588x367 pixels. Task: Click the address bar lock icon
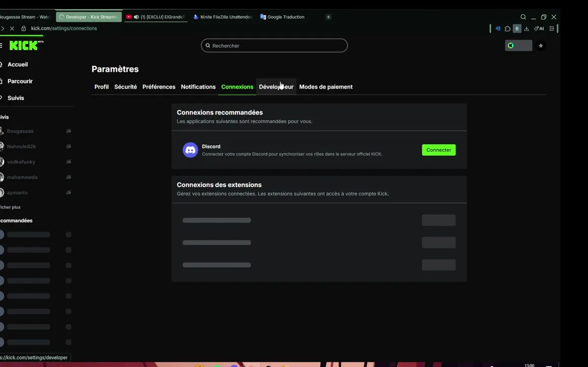(23, 29)
